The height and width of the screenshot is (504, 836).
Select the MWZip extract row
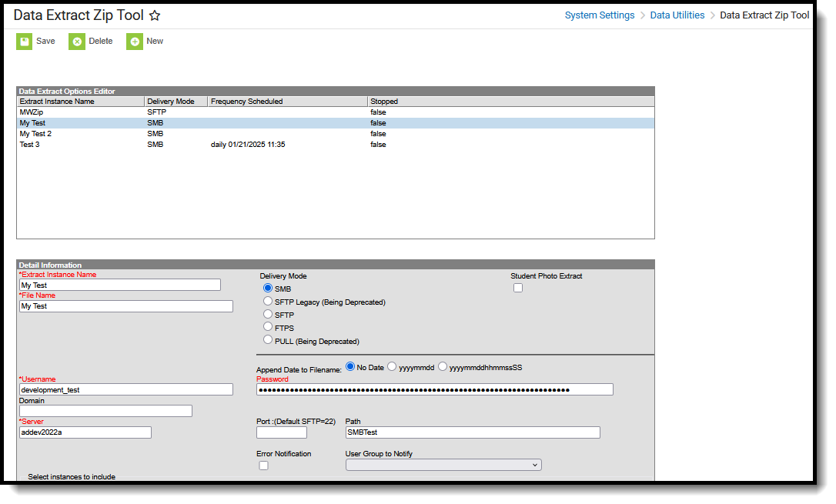click(x=336, y=112)
